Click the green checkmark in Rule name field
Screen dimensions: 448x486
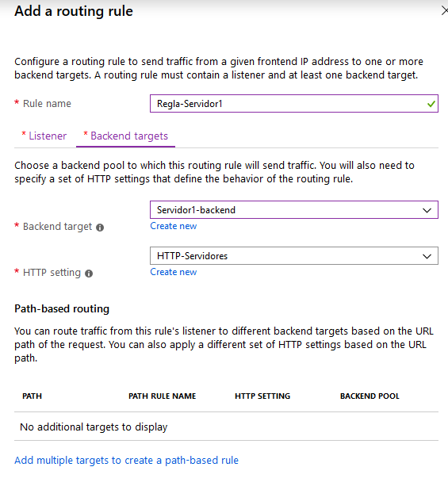[x=431, y=104]
